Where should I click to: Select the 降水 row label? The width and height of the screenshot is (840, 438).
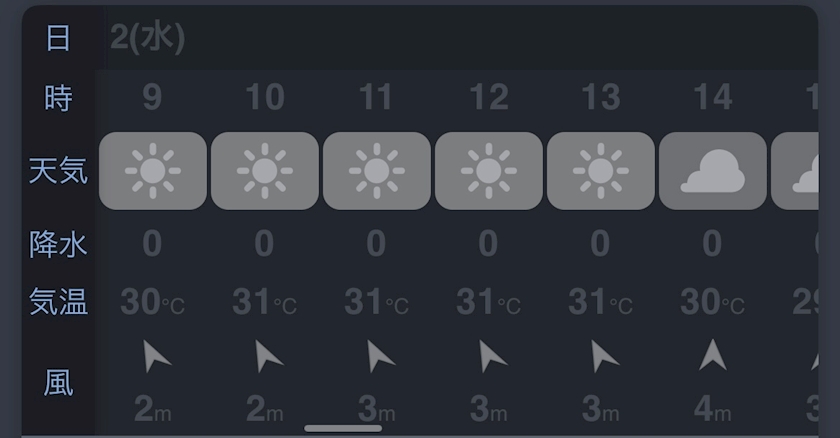point(58,243)
